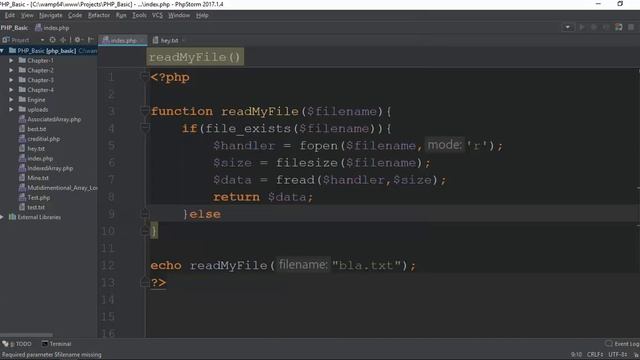Select the Chapter-1 folder icon
This screenshot has height=360, width=640.
(x=22, y=60)
